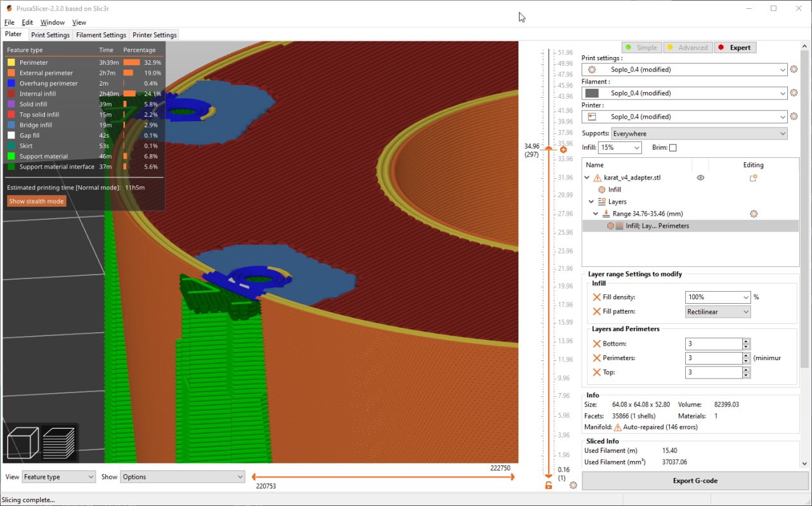Image resolution: width=812 pixels, height=506 pixels.
Task: Switch to 3D editor cube view
Action: pos(23,443)
